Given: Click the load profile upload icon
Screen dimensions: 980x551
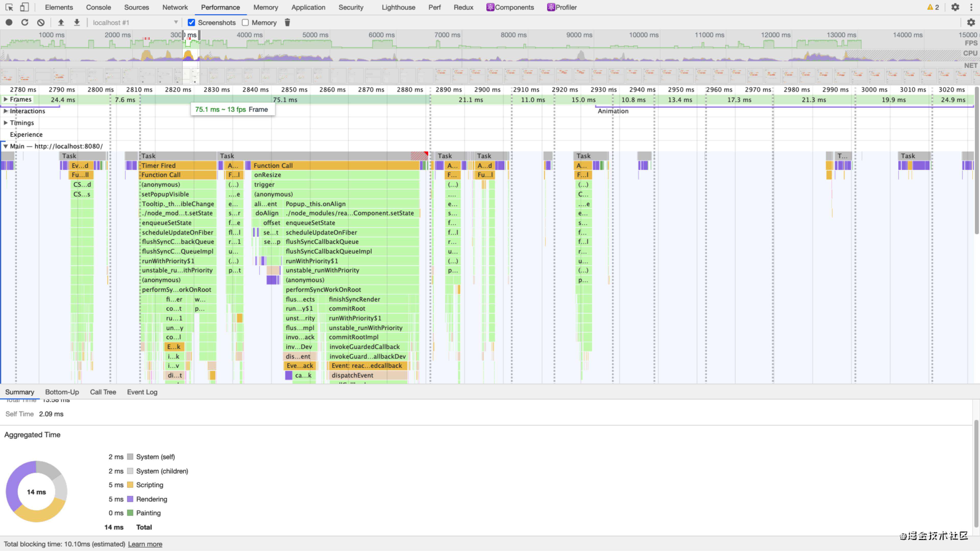Looking at the screenshot, I should pyautogui.click(x=61, y=22).
